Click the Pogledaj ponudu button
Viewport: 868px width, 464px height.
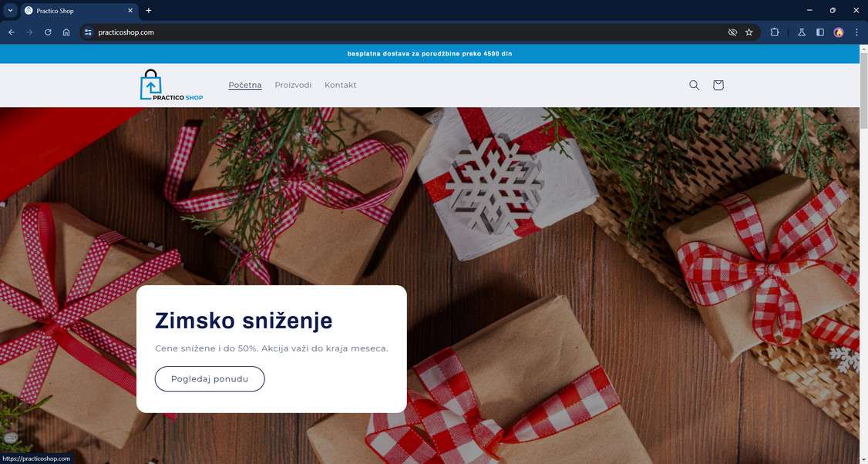[x=210, y=378]
